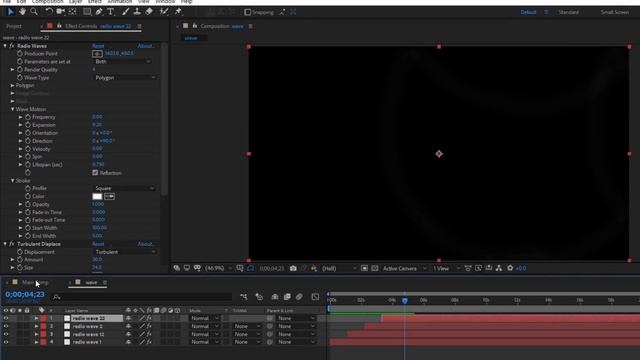Viewport: 640px width, 360px height.
Task: Select the Standard workspace
Action: 569,12
